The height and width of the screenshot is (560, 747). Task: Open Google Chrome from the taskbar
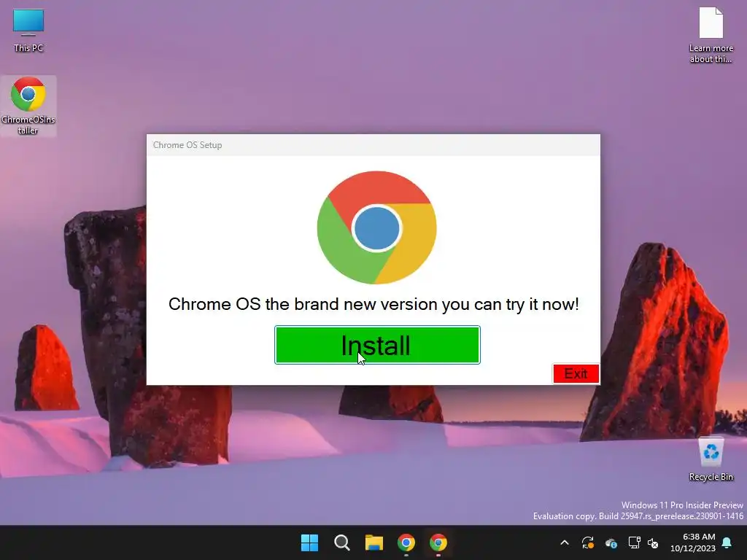click(406, 542)
